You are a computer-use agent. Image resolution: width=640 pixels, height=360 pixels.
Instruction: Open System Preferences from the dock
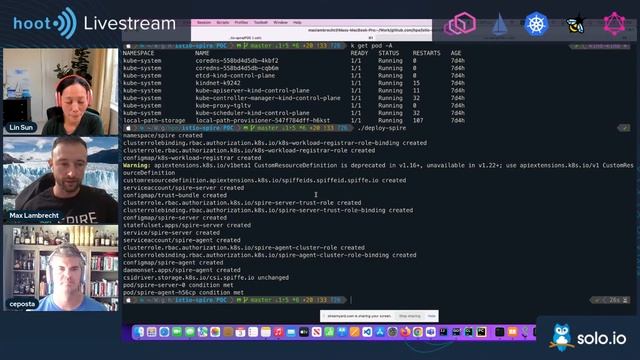point(392,332)
